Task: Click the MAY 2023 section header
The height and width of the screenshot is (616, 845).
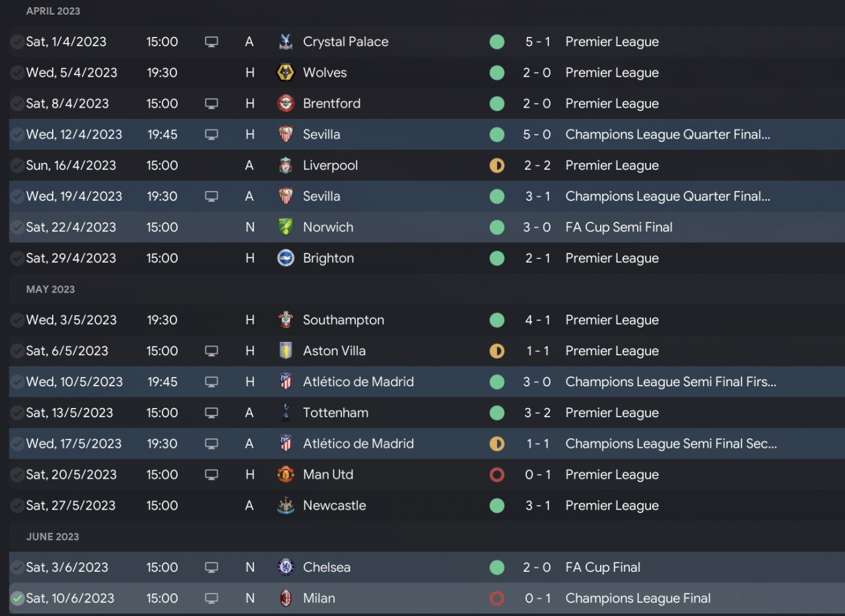Action: tap(50, 289)
